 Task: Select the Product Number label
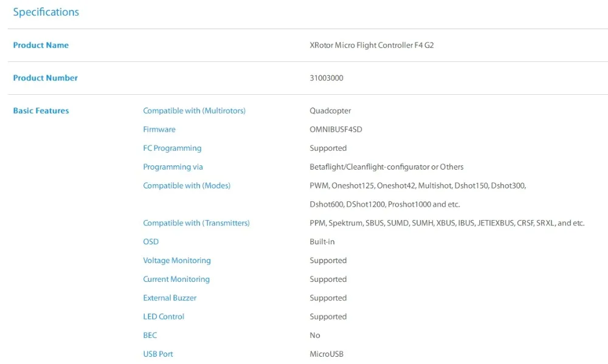tap(46, 78)
